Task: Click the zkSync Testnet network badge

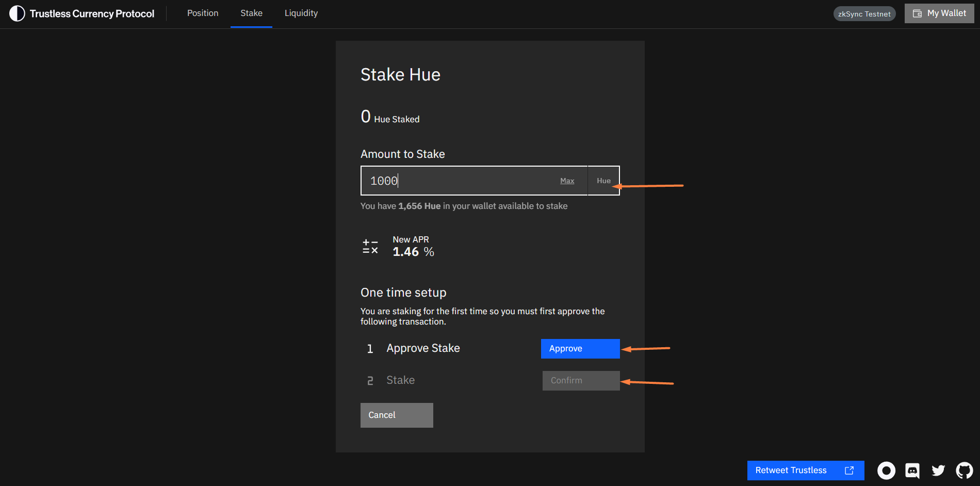Action: (864, 14)
